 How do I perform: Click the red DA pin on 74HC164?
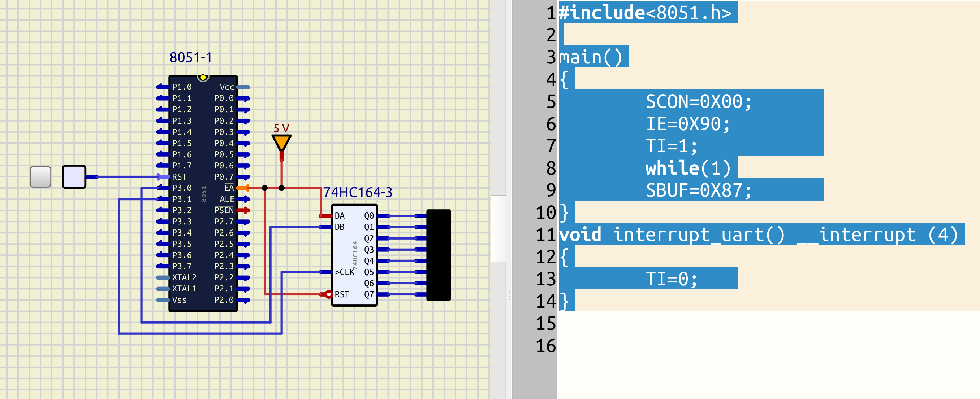point(326,216)
